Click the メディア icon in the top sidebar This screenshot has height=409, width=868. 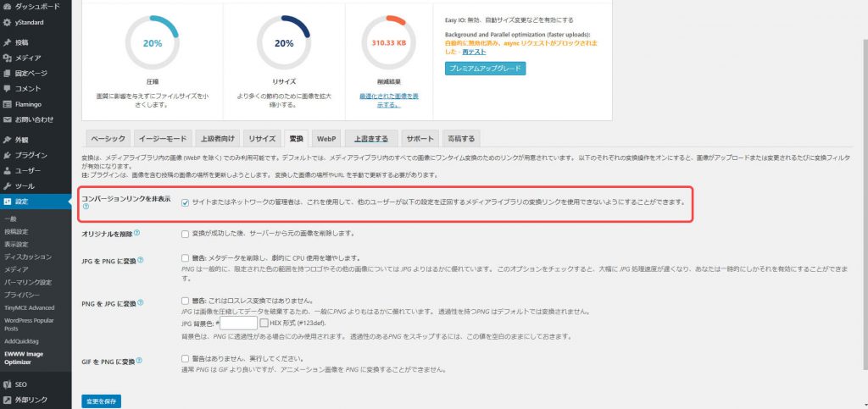pos(8,58)
